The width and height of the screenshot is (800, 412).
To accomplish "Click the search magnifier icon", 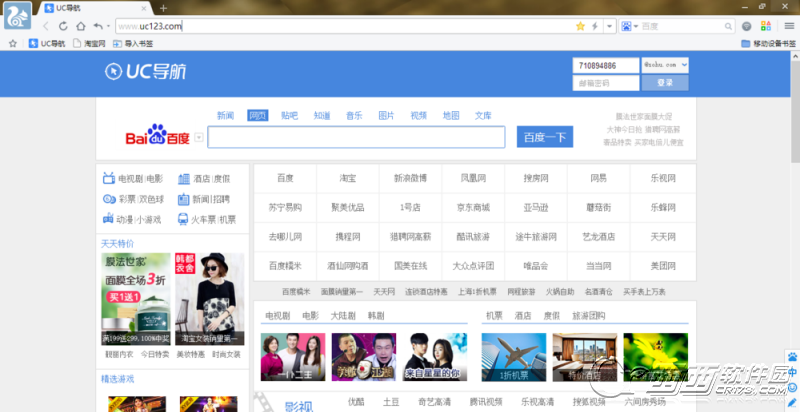I will [x=728, y=27].
